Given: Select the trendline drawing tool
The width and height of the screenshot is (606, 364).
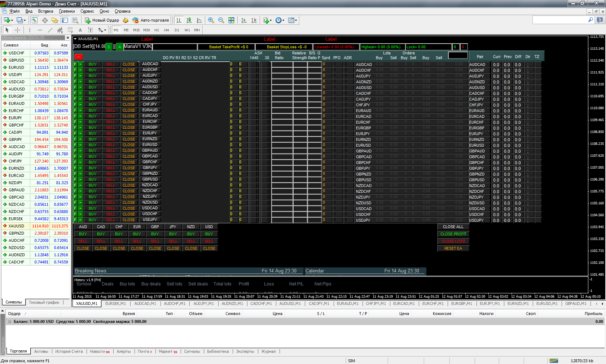Looking at the screenshot, I should point(50,30).
